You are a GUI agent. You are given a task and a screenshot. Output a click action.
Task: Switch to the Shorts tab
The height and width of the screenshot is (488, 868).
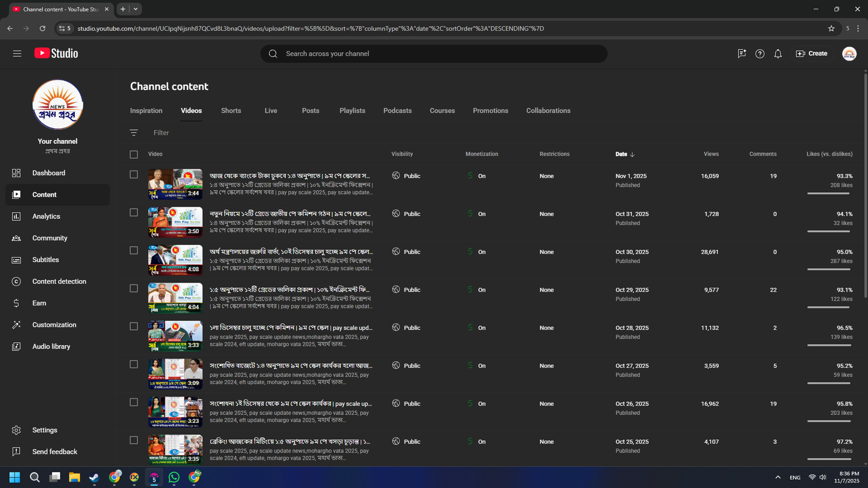(231, 111)
